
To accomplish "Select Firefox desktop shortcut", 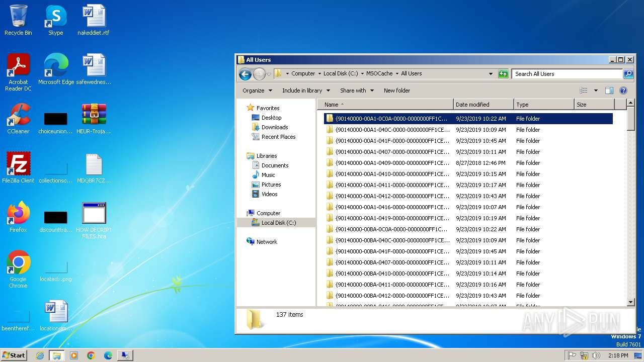I will pyautogui.click(x=18, y=217).
